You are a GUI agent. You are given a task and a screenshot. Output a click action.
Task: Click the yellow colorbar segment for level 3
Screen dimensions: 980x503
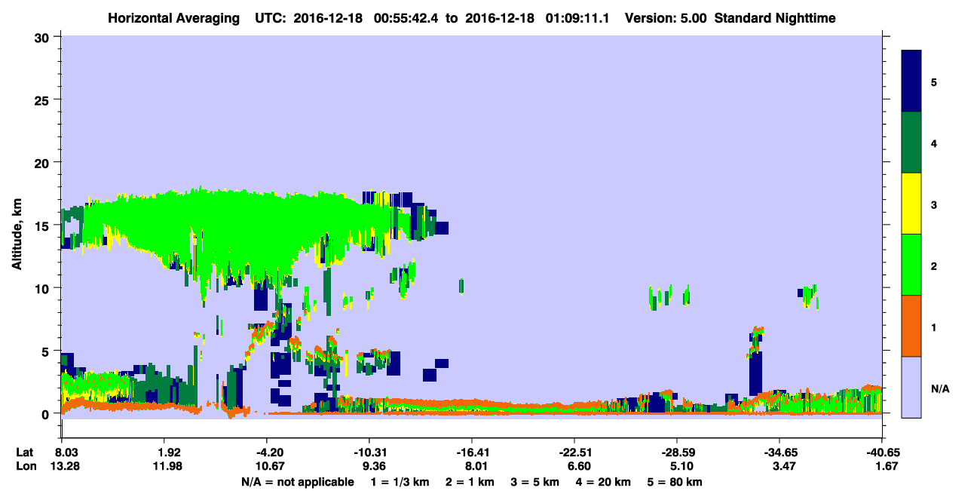pos(911,204)
